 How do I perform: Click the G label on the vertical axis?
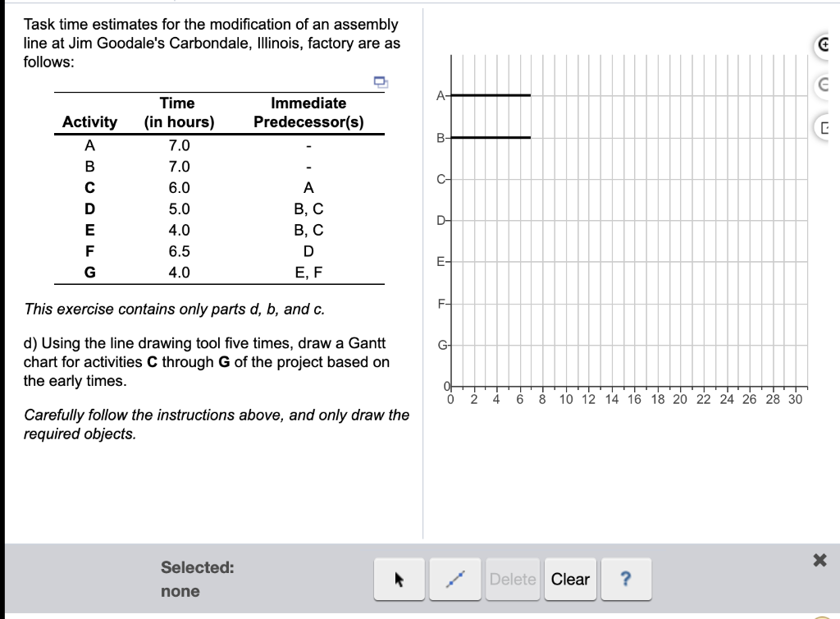(x=441, y=345)
